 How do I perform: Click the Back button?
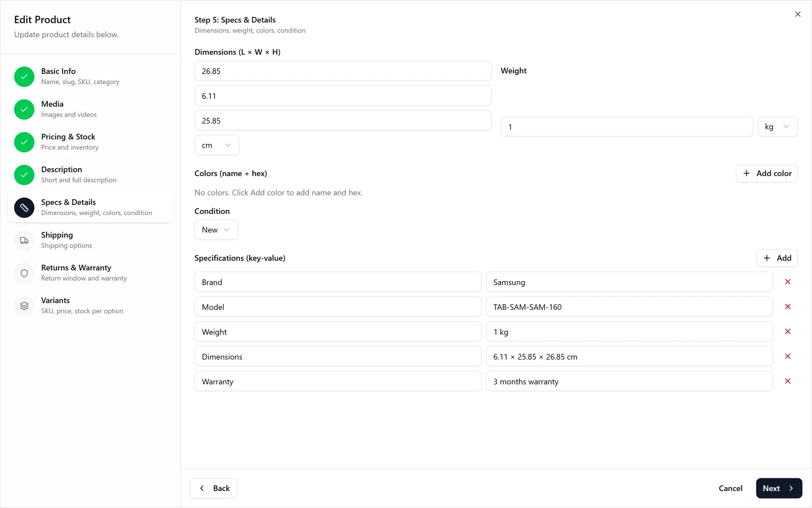coord(214,489)
